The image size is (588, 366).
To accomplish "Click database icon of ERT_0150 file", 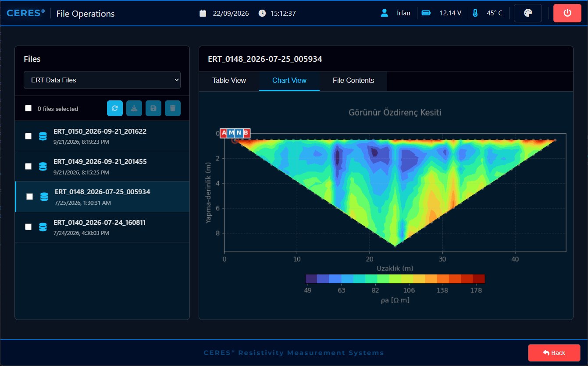I will pos(43,136).
